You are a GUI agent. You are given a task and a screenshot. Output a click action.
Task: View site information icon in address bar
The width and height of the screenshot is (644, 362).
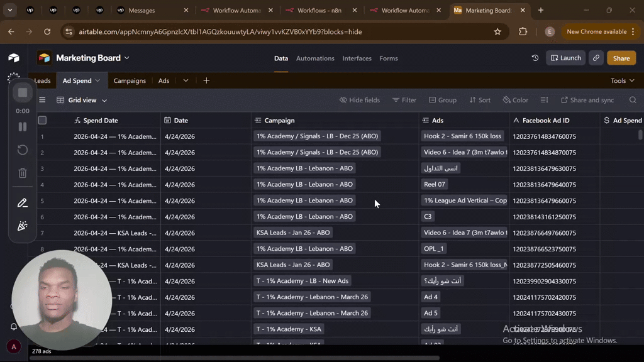pyautogui.click(x=69, y=31)
